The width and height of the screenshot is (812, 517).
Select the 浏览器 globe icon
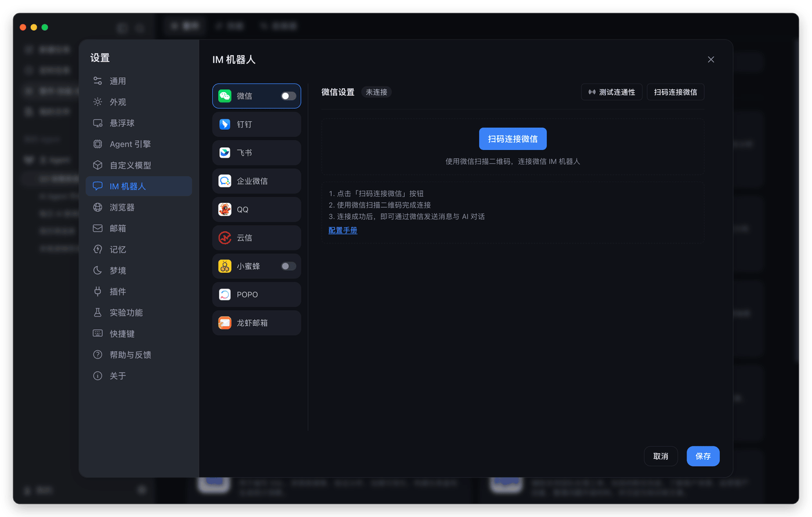click(x=97, y=207)
